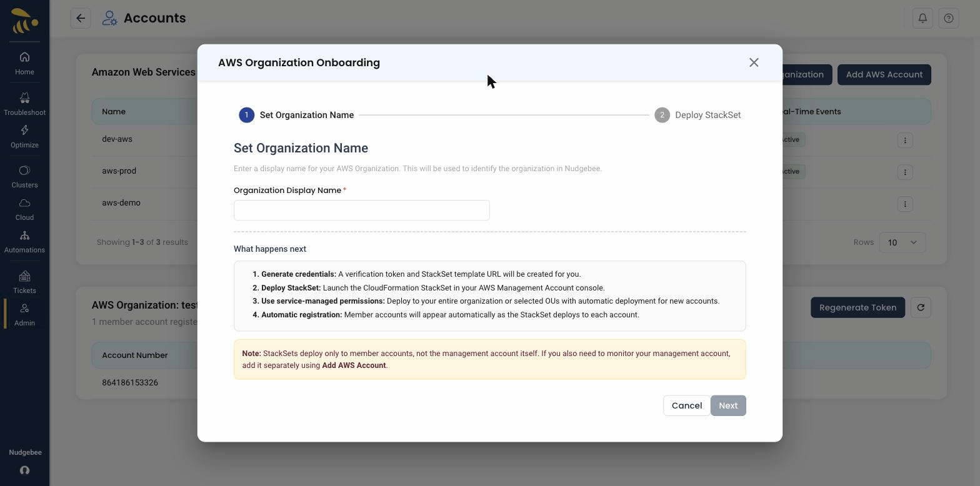Open Clusters in the sidebar

[24, 176]
